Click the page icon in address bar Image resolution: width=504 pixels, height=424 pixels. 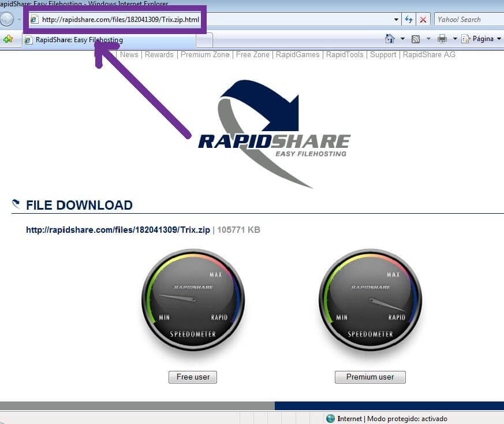point(33,20)
